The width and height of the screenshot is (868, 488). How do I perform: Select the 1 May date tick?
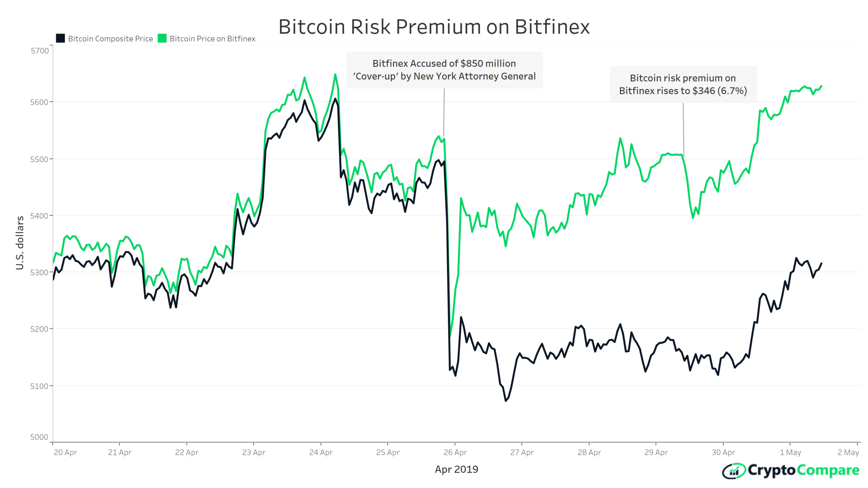790,452
